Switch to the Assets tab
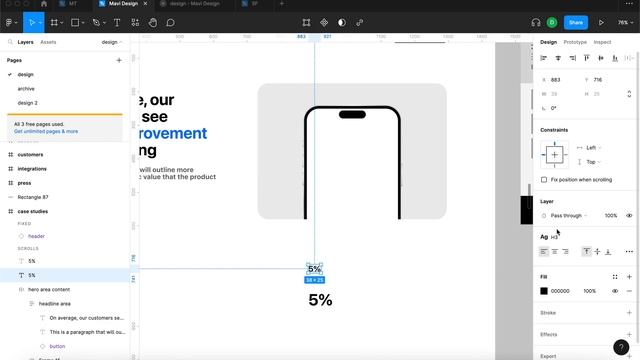640x360 pixels. click(x=48, y=42)
